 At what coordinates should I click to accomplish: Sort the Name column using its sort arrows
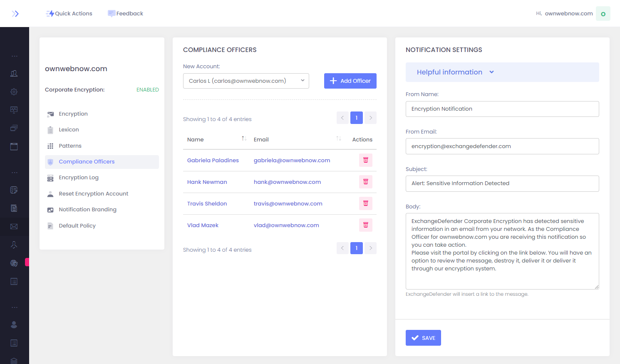point(244,139)
